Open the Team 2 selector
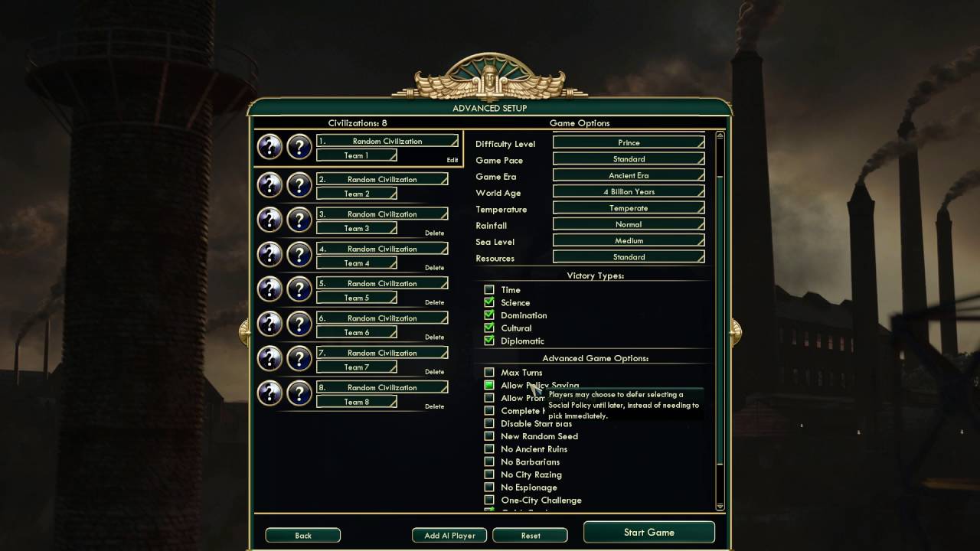Image resolution: width=980 pixels, height=551 pixels. click(x=357, y=194)
